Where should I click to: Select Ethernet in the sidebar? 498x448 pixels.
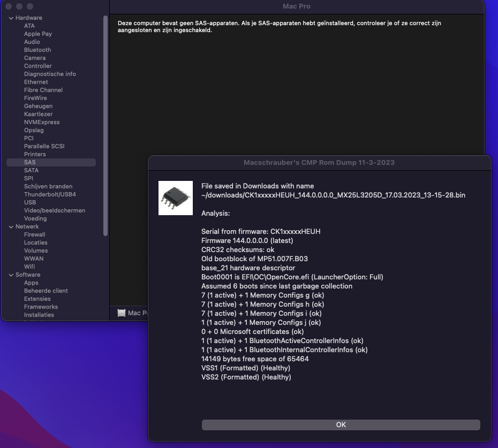pos(36,82)
